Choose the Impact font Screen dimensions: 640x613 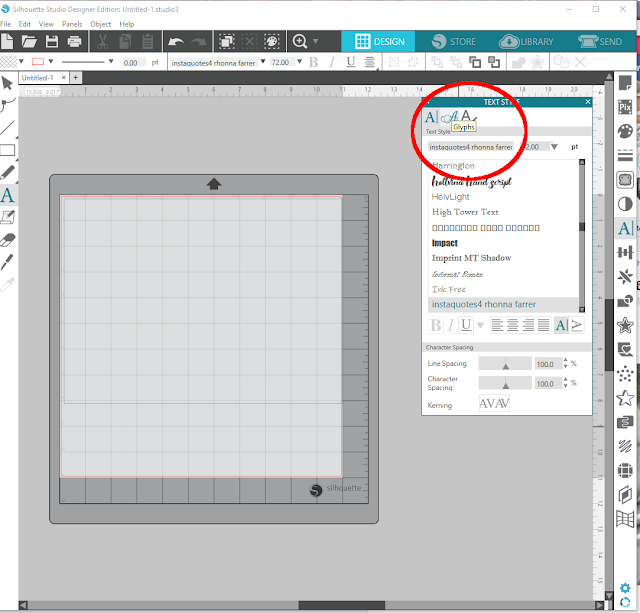[x=444, y=243]
